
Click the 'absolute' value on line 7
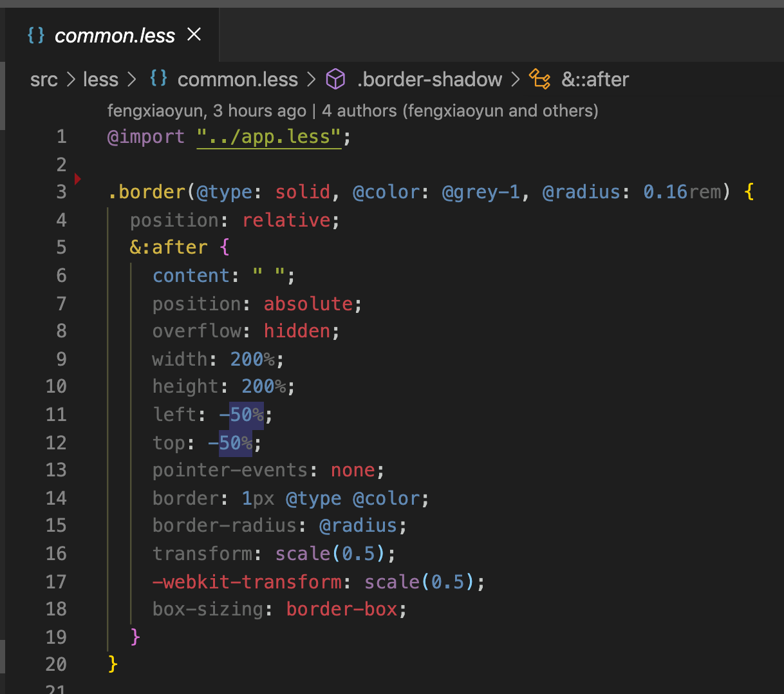pos(308,303)
